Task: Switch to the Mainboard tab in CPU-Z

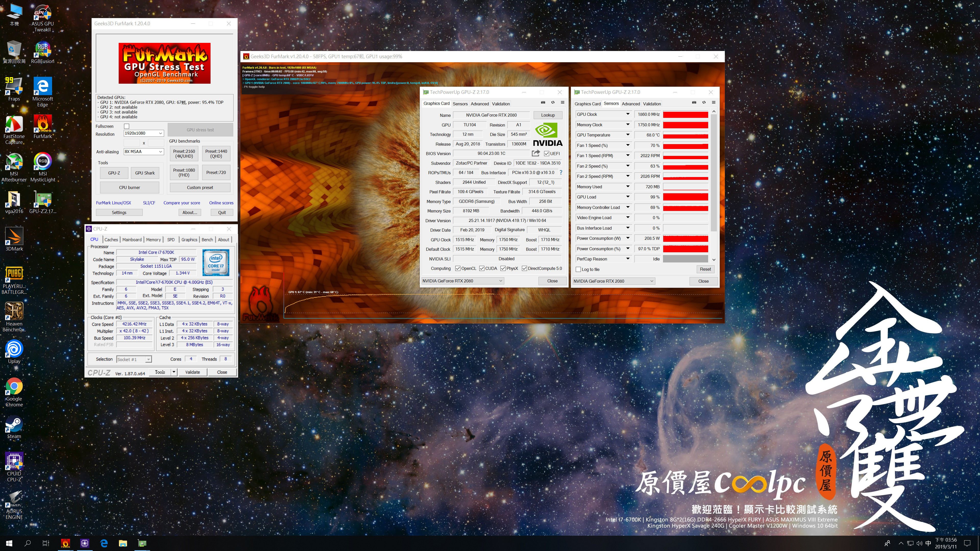Action: point(132,240)
